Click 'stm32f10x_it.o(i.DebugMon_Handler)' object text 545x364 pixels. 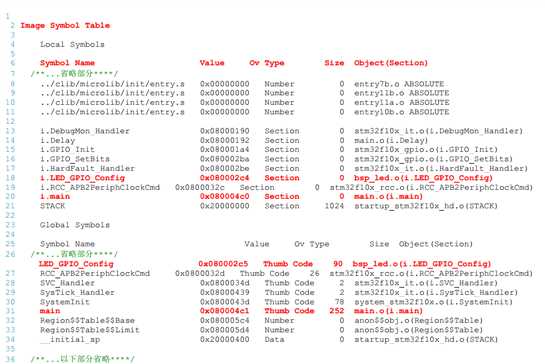pyautogui.click(x=438, y=131)
